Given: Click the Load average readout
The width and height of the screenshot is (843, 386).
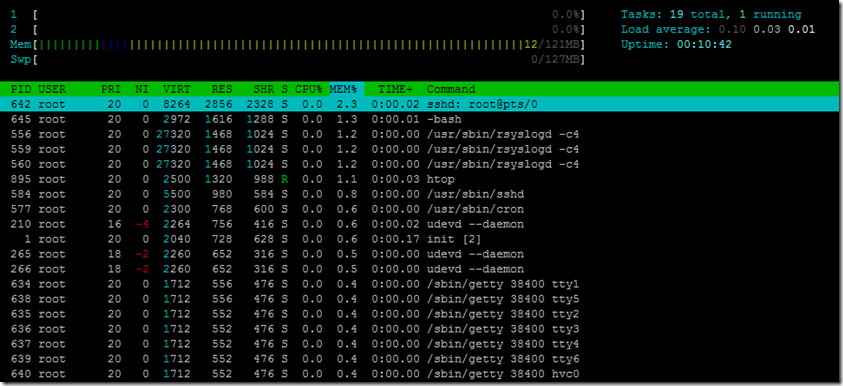Looking at the screenshot, I should point(718,30).
